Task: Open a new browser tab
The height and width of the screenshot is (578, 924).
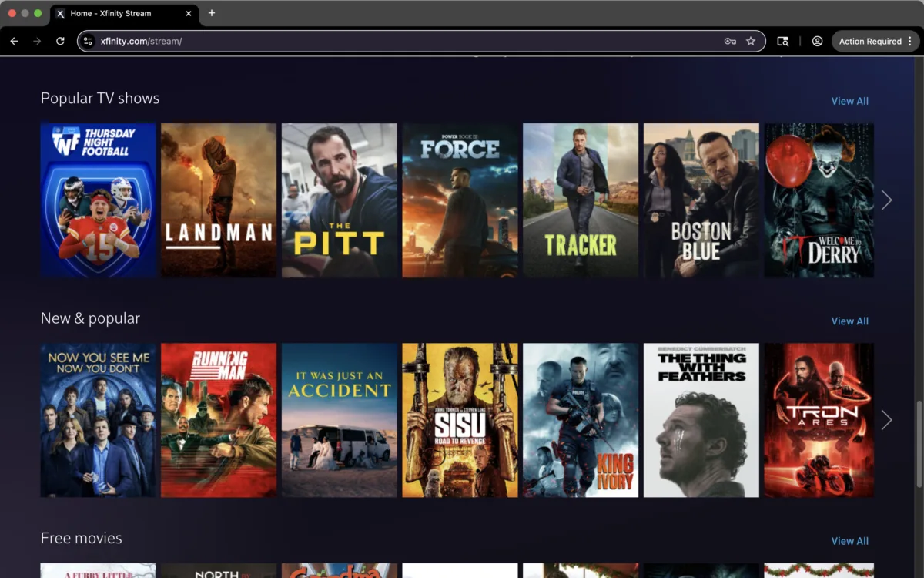Action: pos(212,13)
